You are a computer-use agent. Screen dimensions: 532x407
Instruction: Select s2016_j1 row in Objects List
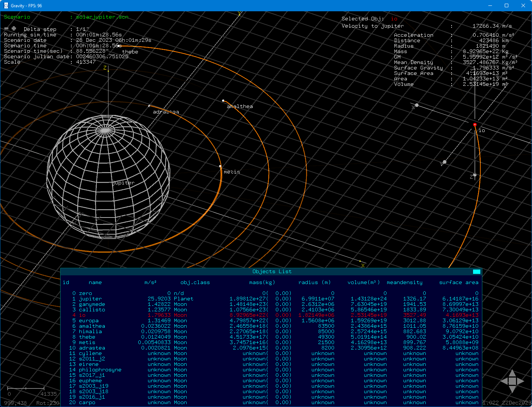pos(271,397)
